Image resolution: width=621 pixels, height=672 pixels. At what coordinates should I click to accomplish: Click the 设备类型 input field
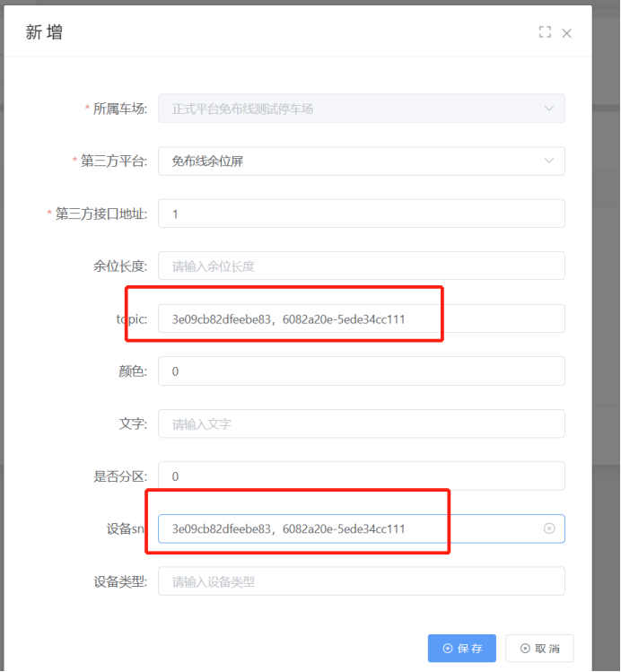click(362, 581)
